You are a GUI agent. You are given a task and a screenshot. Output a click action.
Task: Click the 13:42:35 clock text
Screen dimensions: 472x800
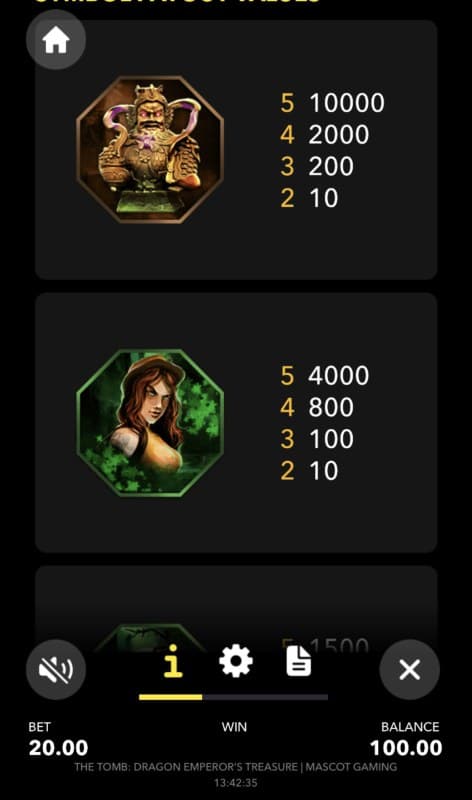click(236, 783)
